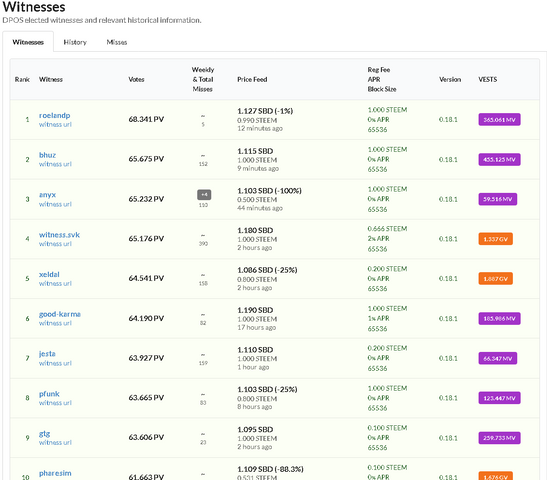Click bhuz's purple 455.125 MV badge
547x480 pixels.
click(x=499, y=159)
